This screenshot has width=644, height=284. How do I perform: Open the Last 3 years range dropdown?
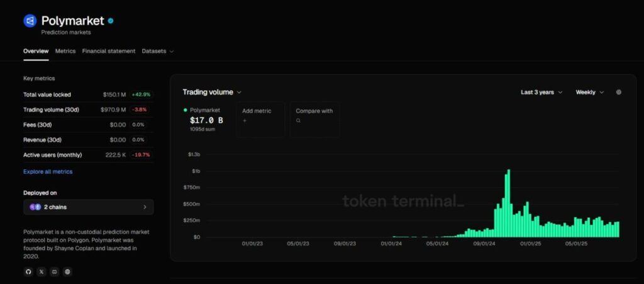pos(541,92)
